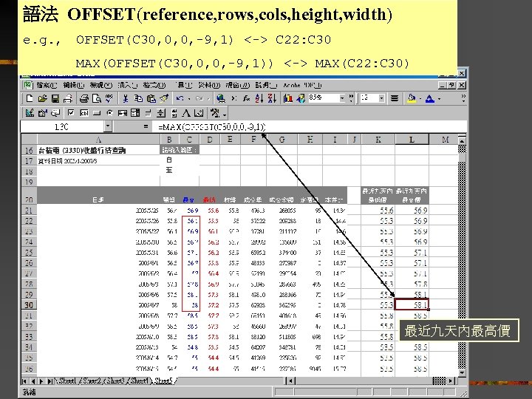Viewport: 532px width, 399px height.
Task: Open the Chart Wizard icon
Action: [288, 98]
